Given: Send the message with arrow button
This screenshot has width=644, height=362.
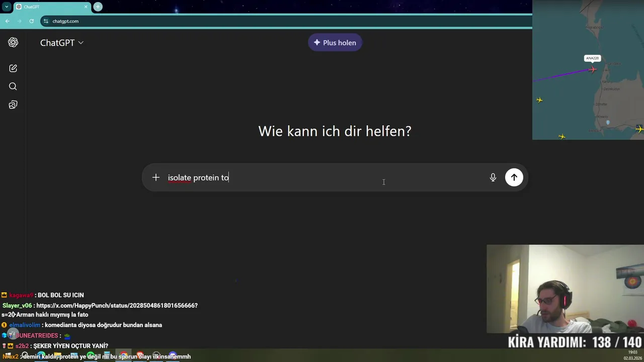Looking at the screenshot, I should [x=514, y=177].
